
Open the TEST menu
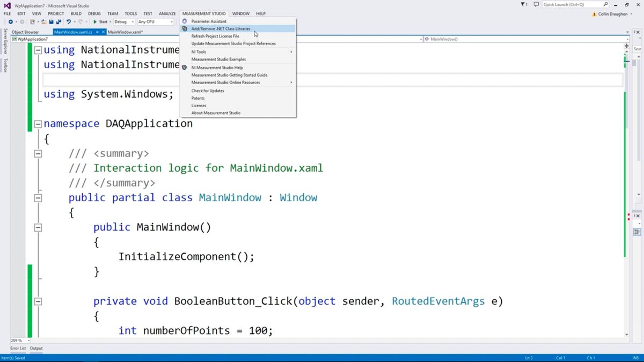pos(148,13)
